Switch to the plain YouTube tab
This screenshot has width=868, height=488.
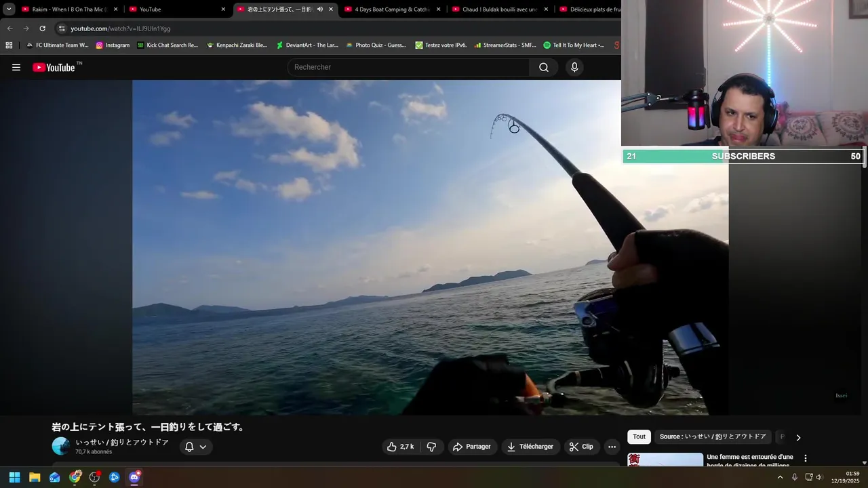pyautogui.click(x=177, y=9)
